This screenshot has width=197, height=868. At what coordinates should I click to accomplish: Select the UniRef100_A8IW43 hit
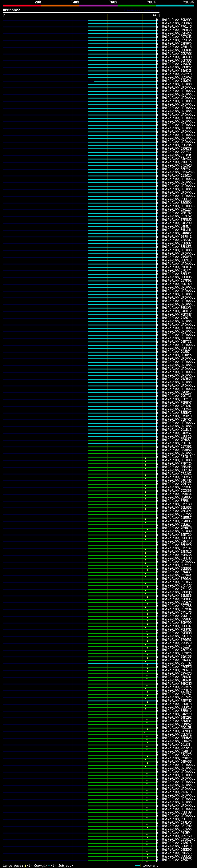tap(176, 457)
